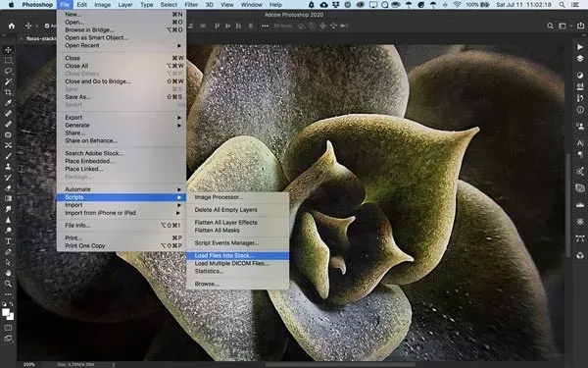The height and width of the screenshot is (368, 588).
Task: Choose Print One Copy
Action: click(x=122, y=246)
